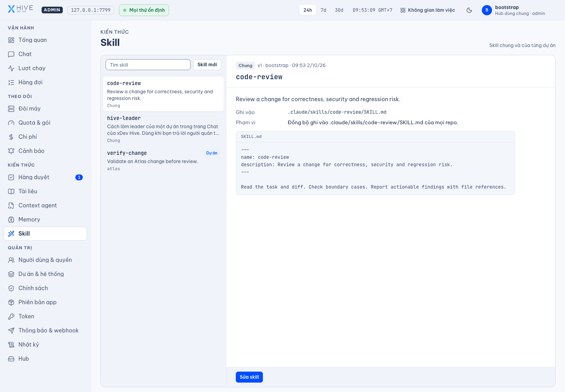Click the SKILL.md file header
The height and width of the screenshot is (392, 565).
click(x=375, y=137)
